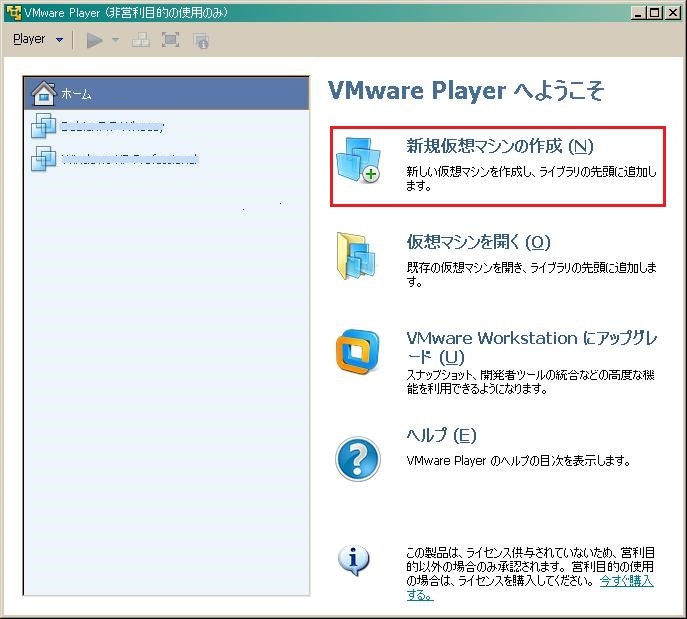
Task: Open the dropdown arrow beside the play button
Action: (x=116, y=40)
